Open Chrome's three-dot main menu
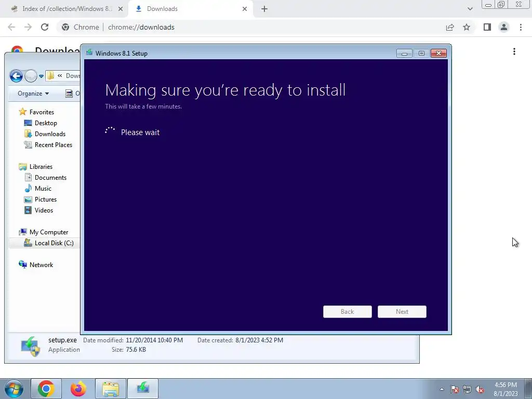This screenshot has height=399, width=532. [521, 27]
